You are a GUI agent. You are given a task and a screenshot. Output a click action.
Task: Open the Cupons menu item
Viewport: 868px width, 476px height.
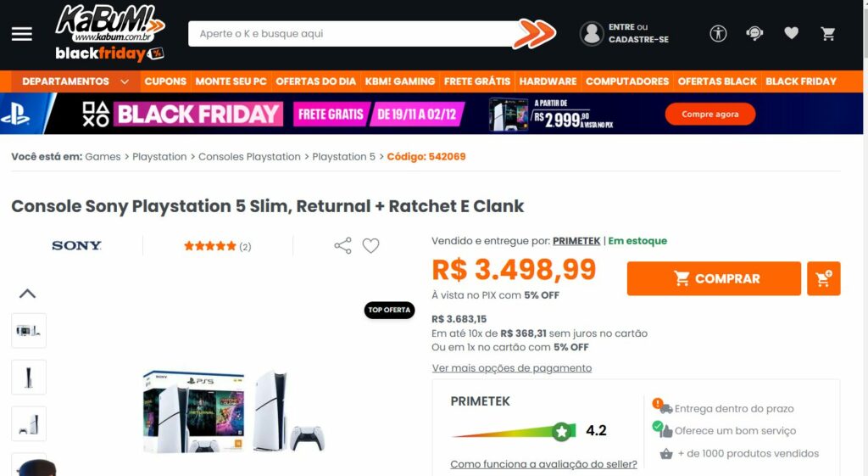tap(165, 81)
